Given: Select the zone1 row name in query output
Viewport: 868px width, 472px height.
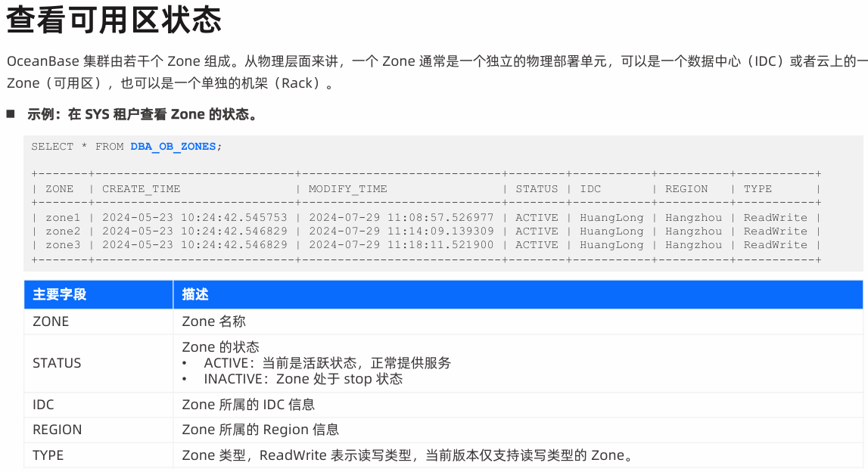Looking at the screenshot, I should click(63, 218).
